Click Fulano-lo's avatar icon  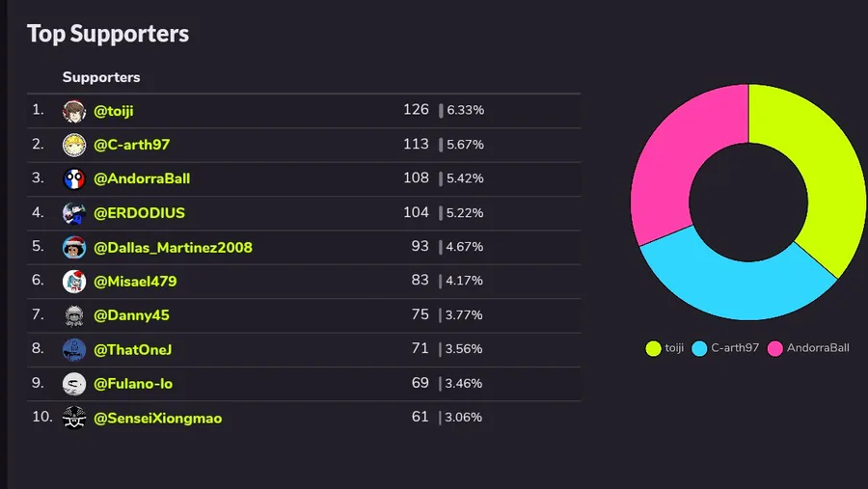[x=74, y=384]
